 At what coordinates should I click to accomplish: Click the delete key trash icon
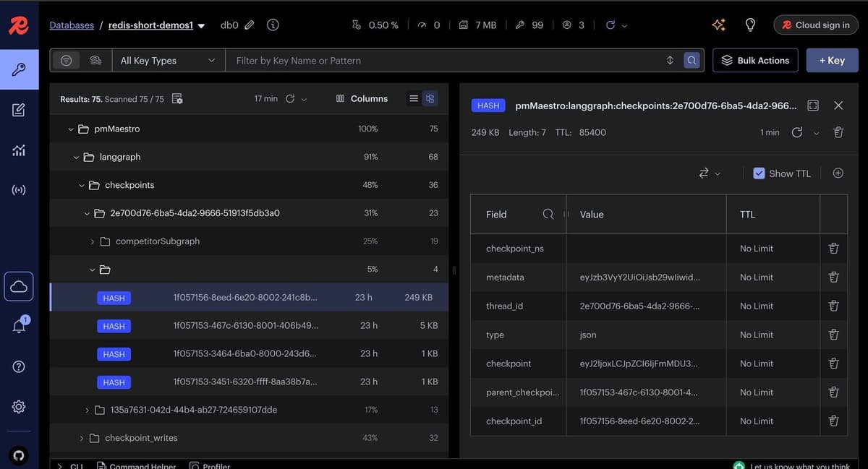pyautogui.click(x=838, y=132)
